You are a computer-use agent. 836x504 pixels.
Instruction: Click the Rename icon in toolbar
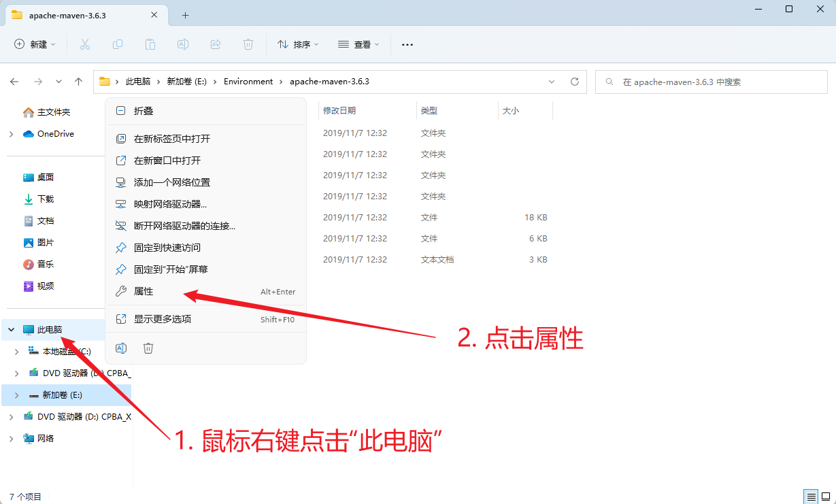(183, 44)
